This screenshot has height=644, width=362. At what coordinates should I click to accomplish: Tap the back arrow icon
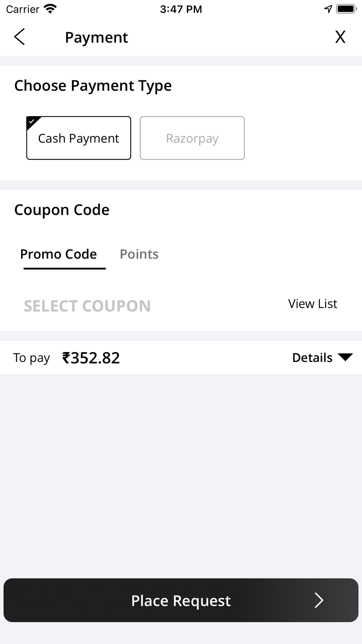(19, 37)
